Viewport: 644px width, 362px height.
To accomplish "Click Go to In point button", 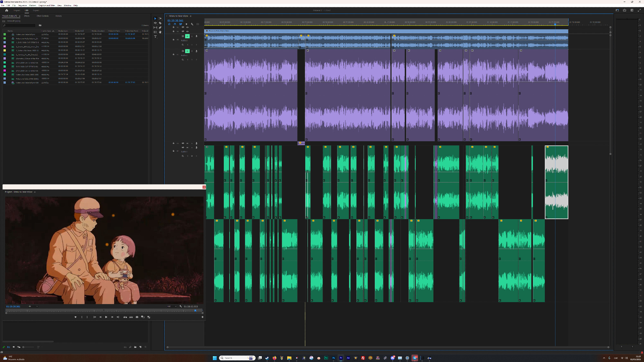I will coord(95,317).
